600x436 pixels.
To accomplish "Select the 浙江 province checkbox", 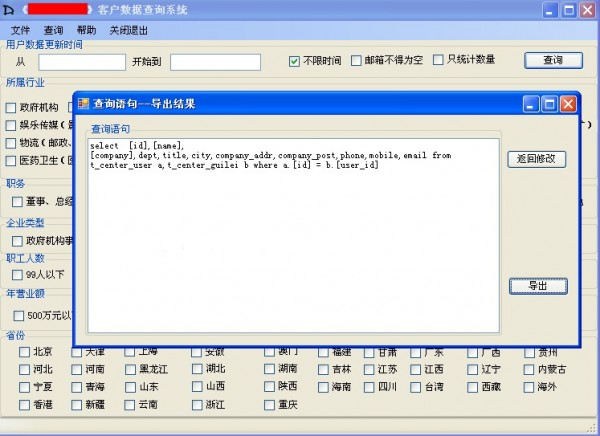I will [197, 405].
